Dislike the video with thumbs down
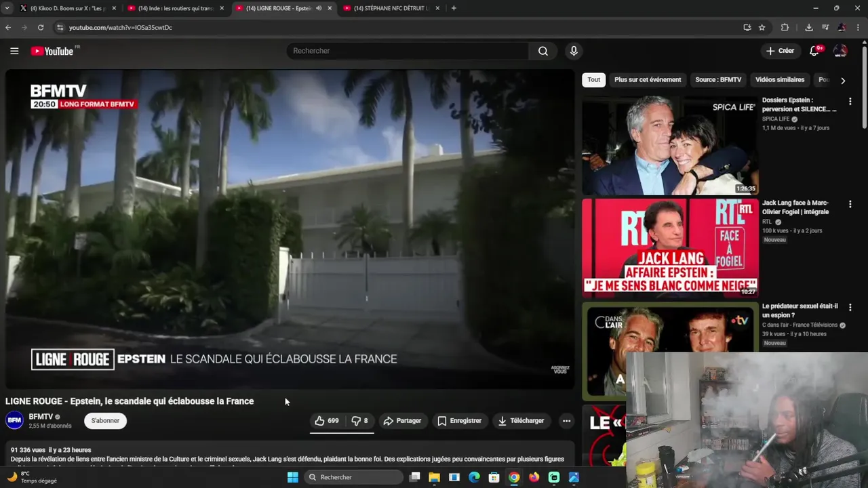The image size is (868, 488). [x=360, y=421]
